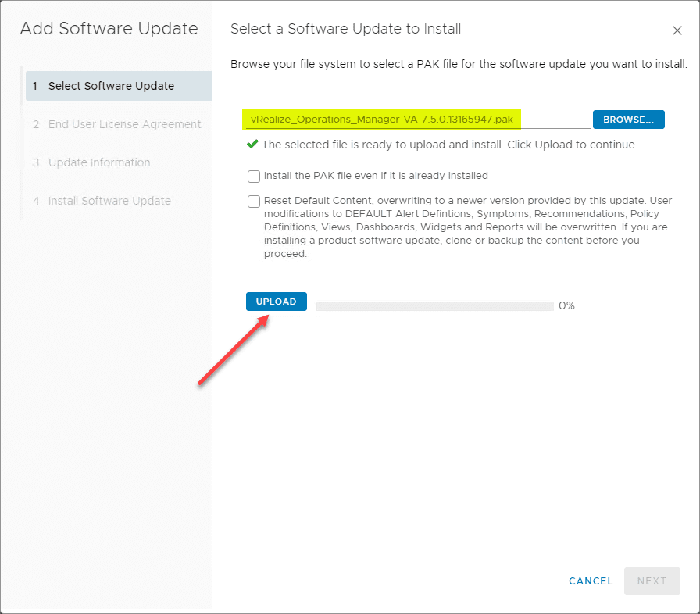Screen dimensions: 700x614
Task: Click 'The selected file is ready to upload' message
Action: tap(449, 145)
